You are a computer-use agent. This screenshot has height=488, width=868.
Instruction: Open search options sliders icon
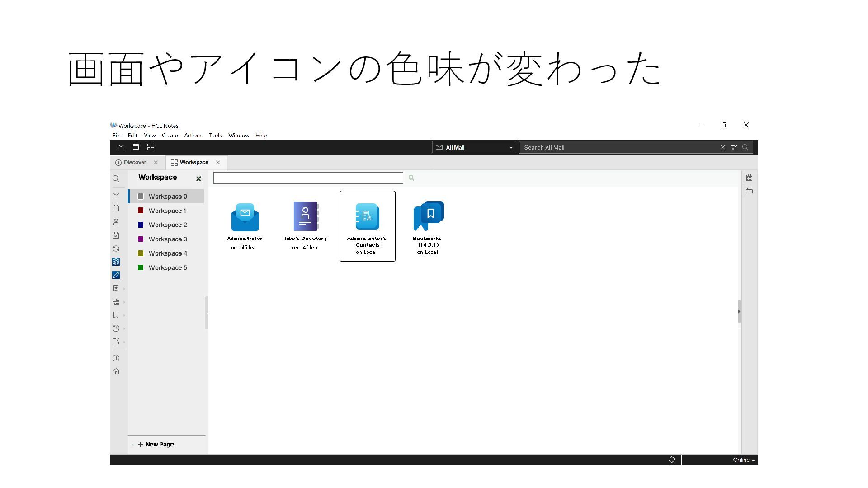[734, 147]
